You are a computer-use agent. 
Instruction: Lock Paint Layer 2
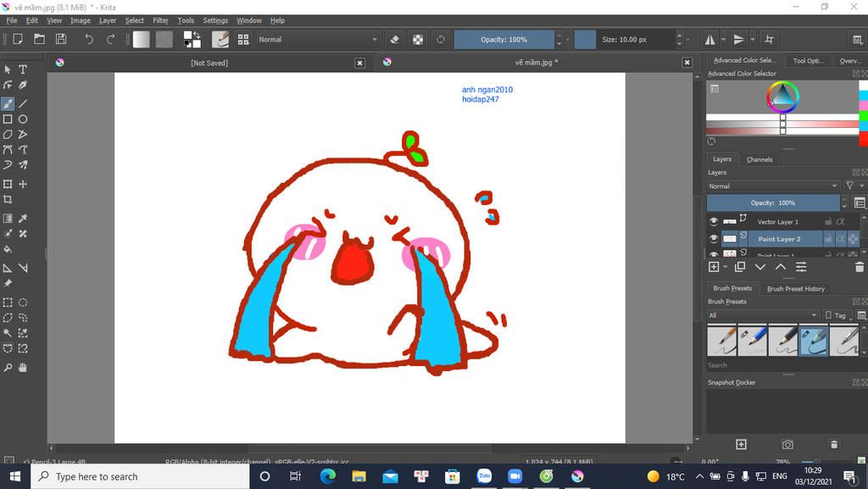coord(828,239)
